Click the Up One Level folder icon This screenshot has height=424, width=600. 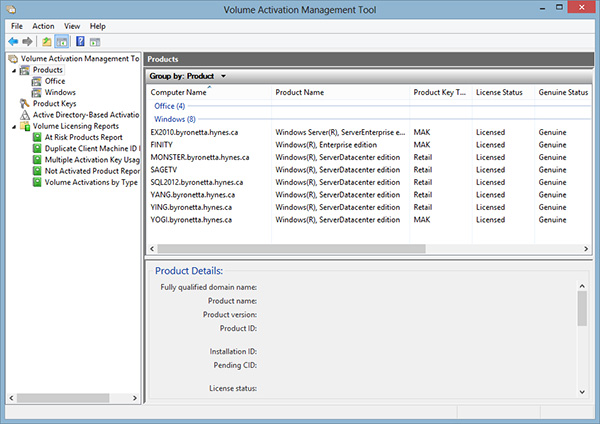(x=46, y=41)
